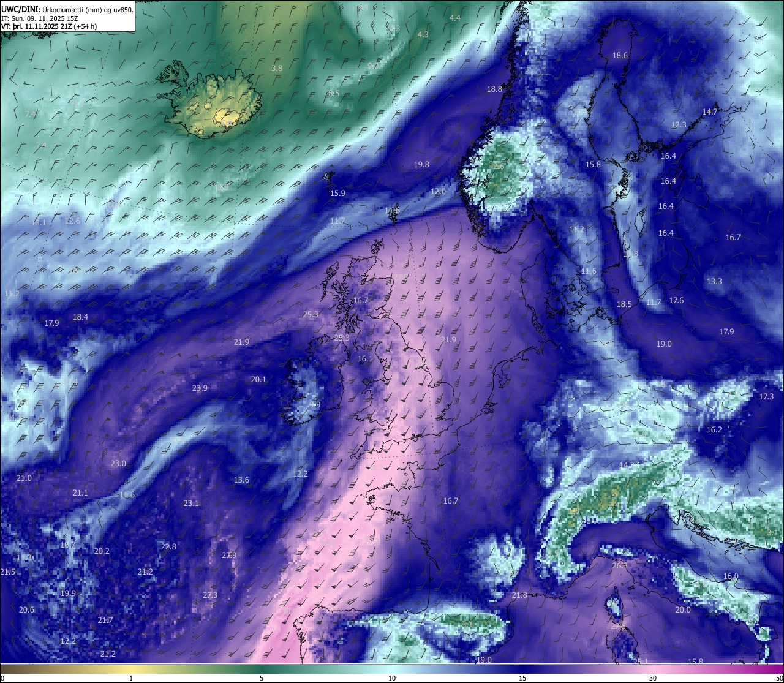
Task: Click the 15.9 value near Faroe Islands
Action: 337,194
